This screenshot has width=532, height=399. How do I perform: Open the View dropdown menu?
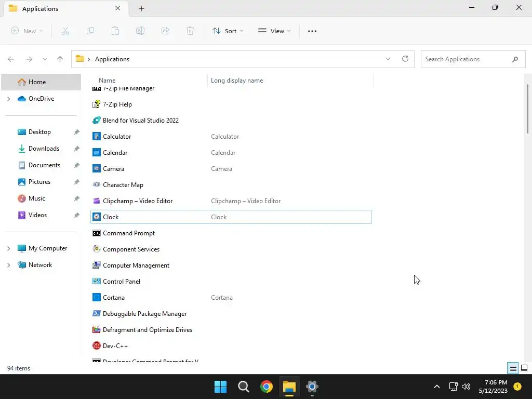274,31
